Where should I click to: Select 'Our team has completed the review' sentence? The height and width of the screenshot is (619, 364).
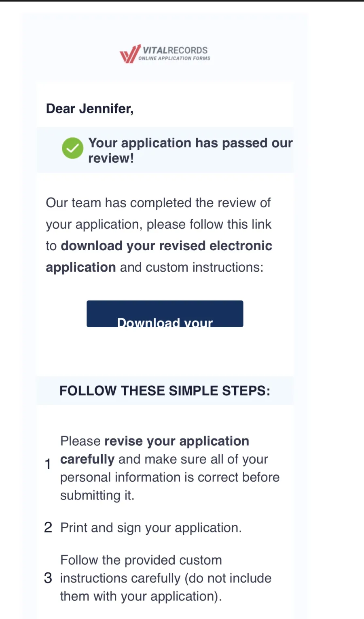[158, 202]
